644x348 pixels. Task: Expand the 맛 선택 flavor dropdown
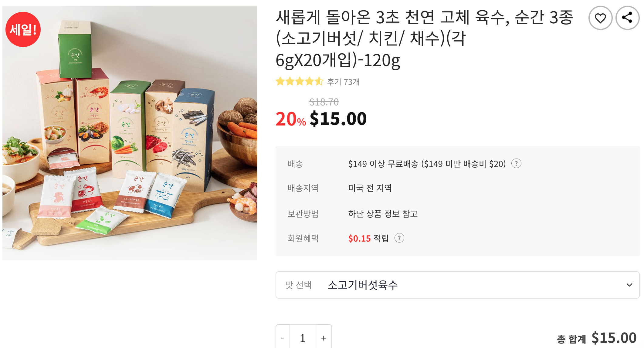457,285
